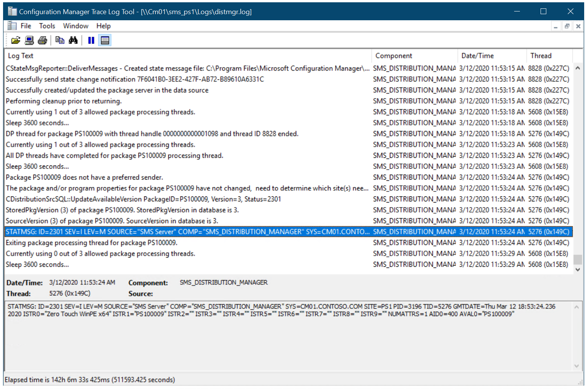The image size is (588, 389).
Task: Open Find using the binoculars icon
Action: (x=73, y=40)
